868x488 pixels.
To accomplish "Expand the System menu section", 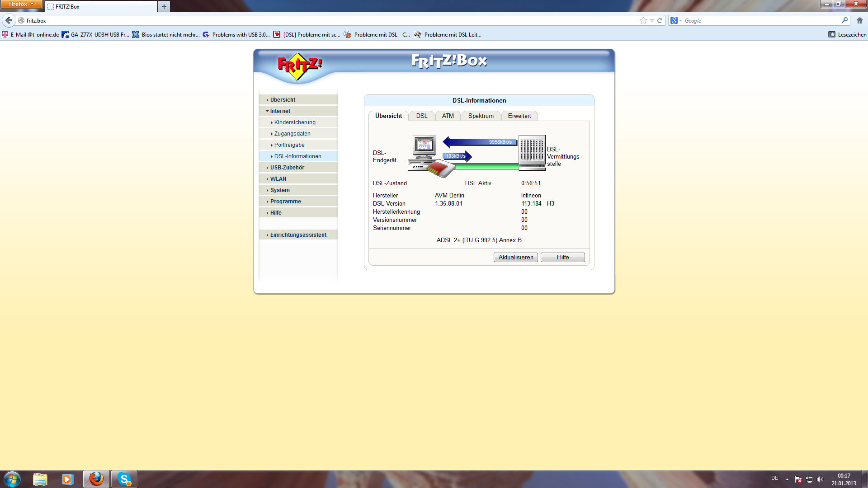I will (280, 190).
